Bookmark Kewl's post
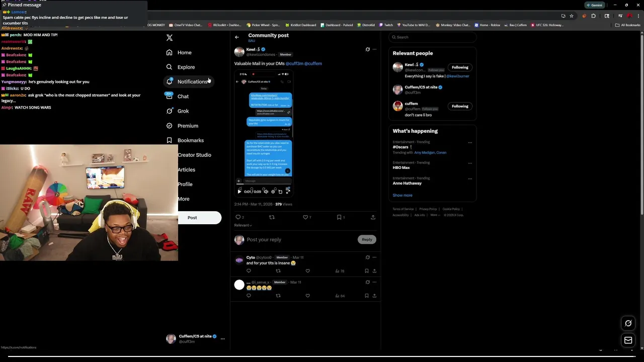Screen dimensions: 644x362 coord(339,217)
